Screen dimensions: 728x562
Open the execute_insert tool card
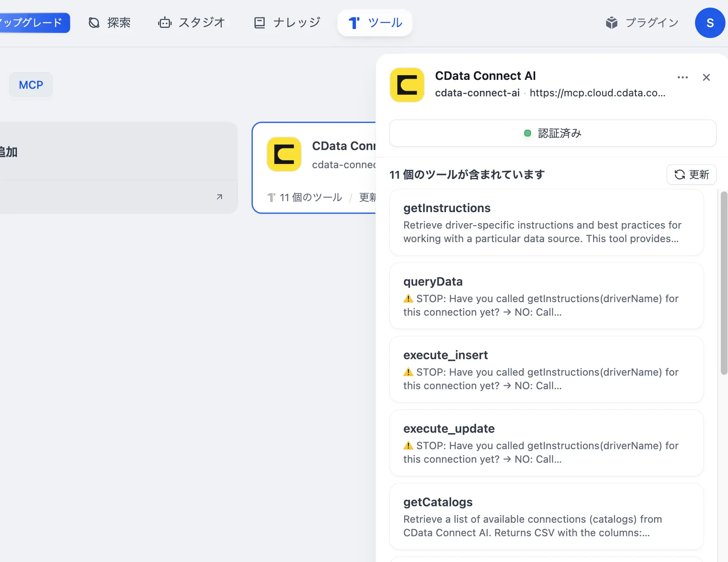pos(546,369)
